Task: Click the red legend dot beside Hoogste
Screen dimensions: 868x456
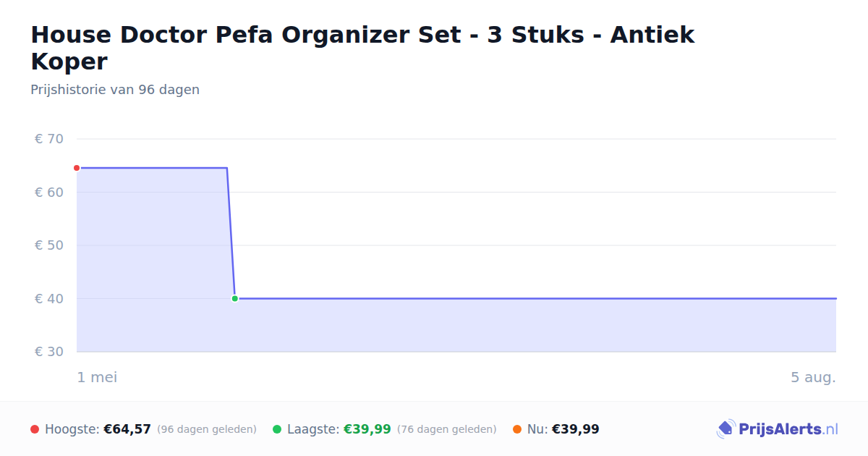Action: click(x=35, y=429)
